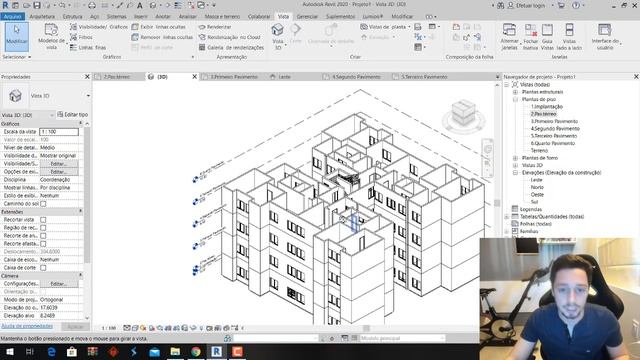This screenshot has height=360, width=640.
Task: Collapse Plantas de piso tree node
Action: click(515, 99)
